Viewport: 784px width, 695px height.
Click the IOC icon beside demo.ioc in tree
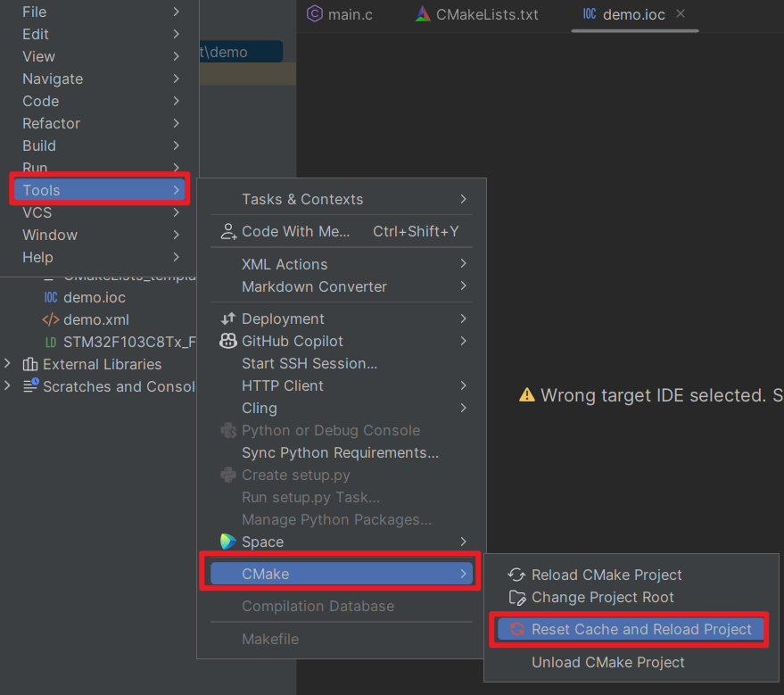(x=51, y=297)
